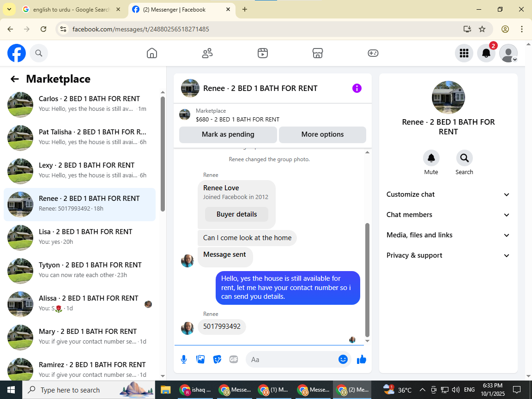Screen dimensions: 532x399
Task: Switch to english to urdu Google Search tab
Action: coord(71,10)
